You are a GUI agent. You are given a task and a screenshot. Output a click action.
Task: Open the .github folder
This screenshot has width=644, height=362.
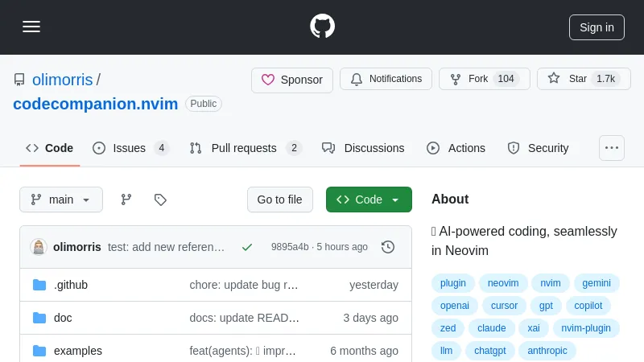(71, 285)
